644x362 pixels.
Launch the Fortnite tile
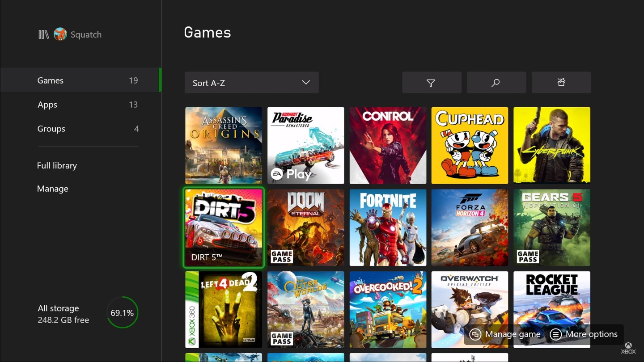(388, 227)
